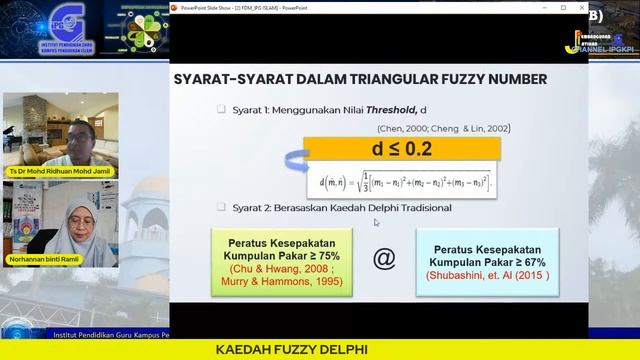
Task: Select Ts Dr Mohd Ridhuan Mohd Jamil's video
Action: [61, 135]
